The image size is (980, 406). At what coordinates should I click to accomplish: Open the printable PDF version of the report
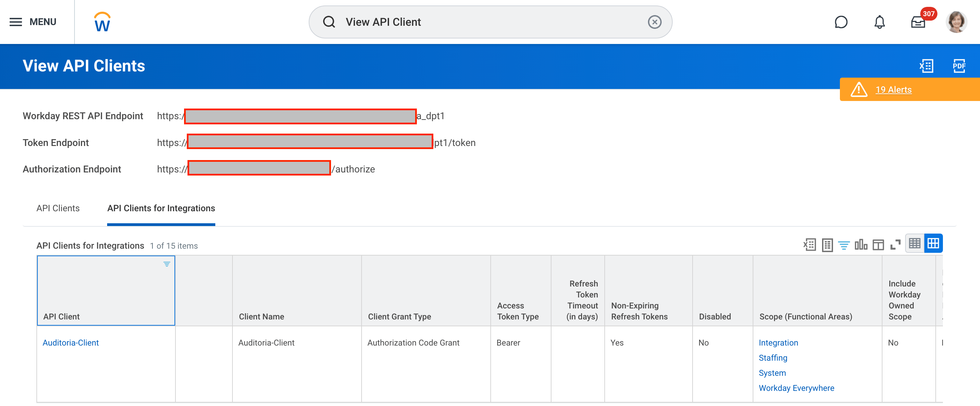tap(958, 66)
